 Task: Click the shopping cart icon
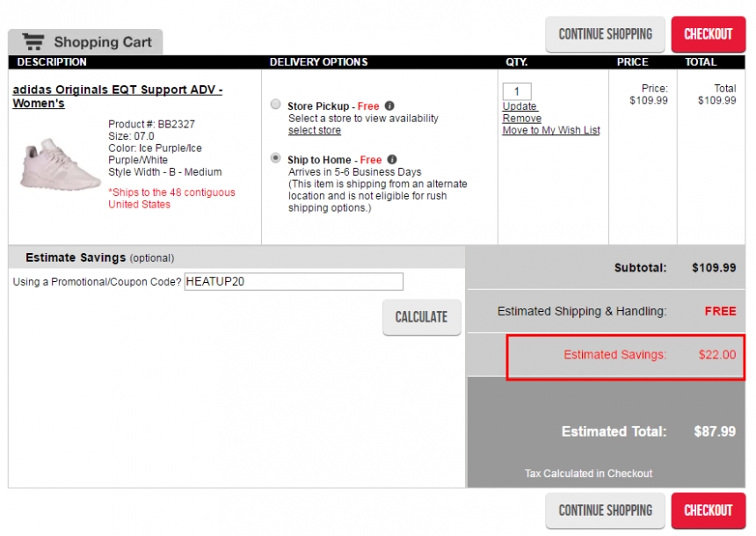coord(33,42)
